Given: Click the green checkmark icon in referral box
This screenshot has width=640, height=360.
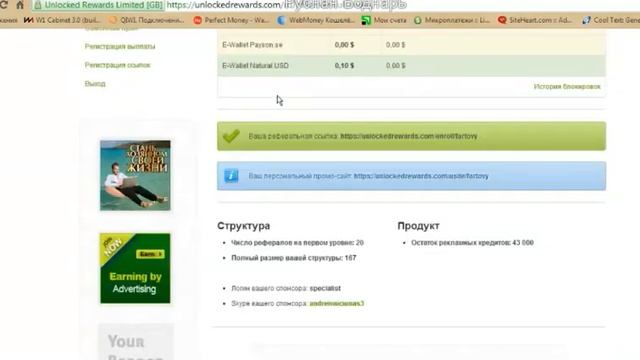Looking at the screenshot, I should click(231, 136).
